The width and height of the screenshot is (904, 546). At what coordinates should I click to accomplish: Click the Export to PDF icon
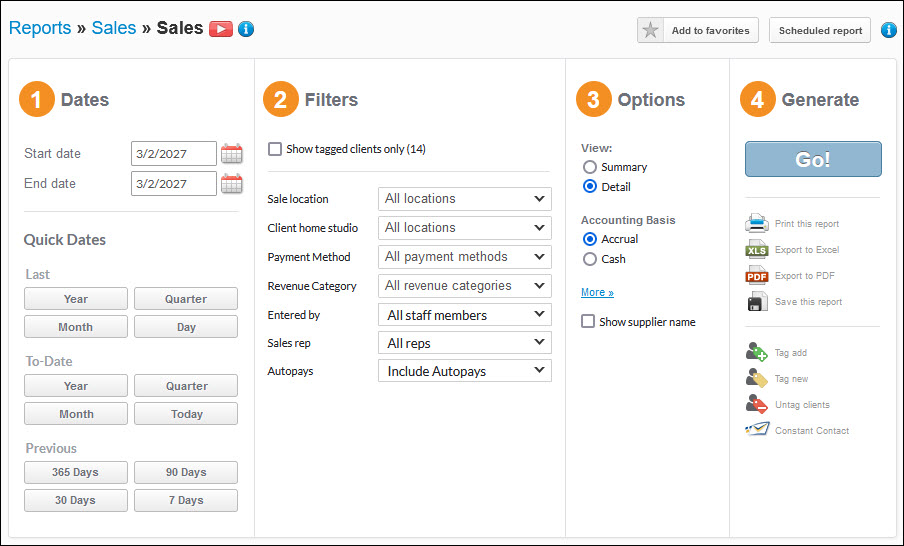757,276
